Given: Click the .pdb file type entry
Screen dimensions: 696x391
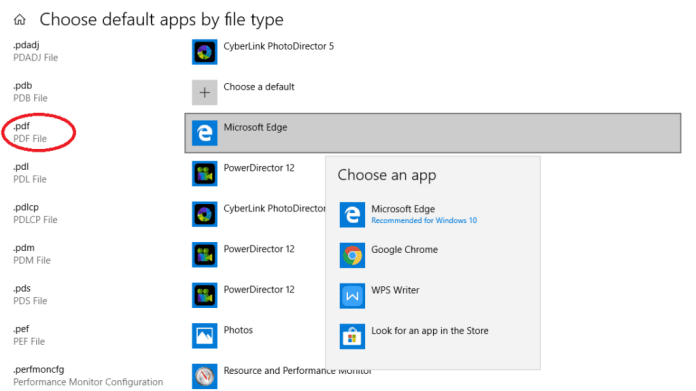Looking at the screenshot, I should coord(30,91).
